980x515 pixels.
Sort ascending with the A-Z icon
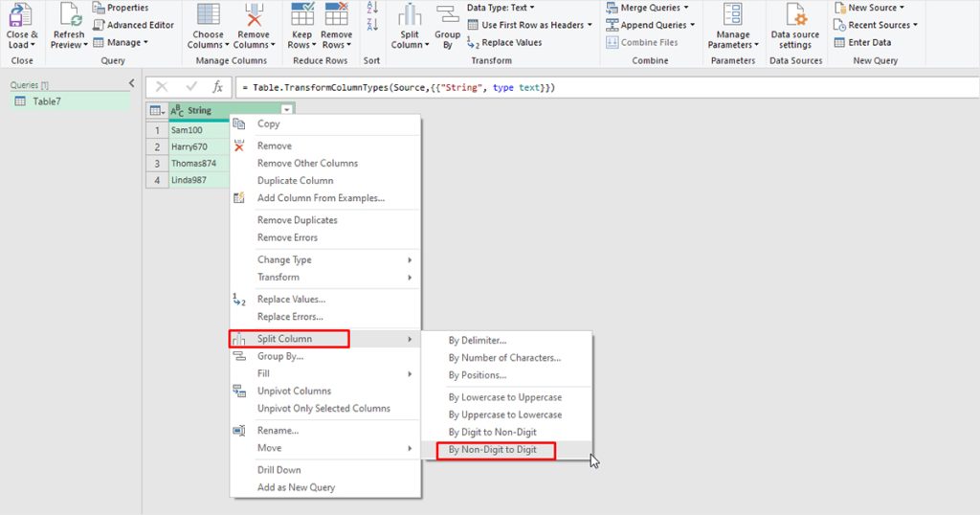coord(372,8)
